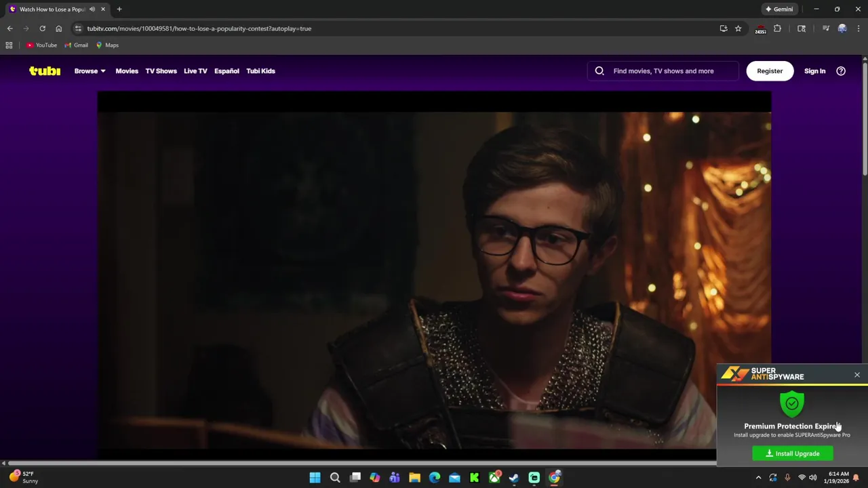Open the Chrome apps grid icon

[9, 45]
